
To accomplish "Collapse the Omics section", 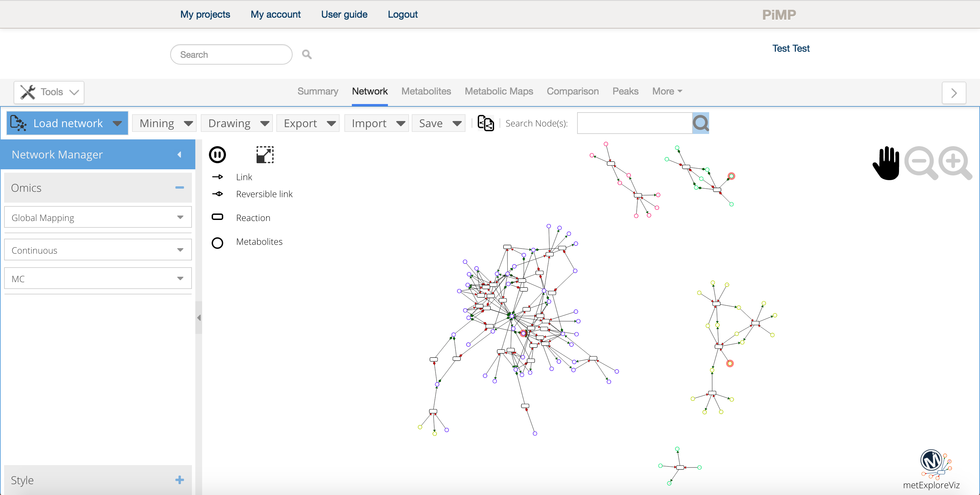I will (180, 187).
